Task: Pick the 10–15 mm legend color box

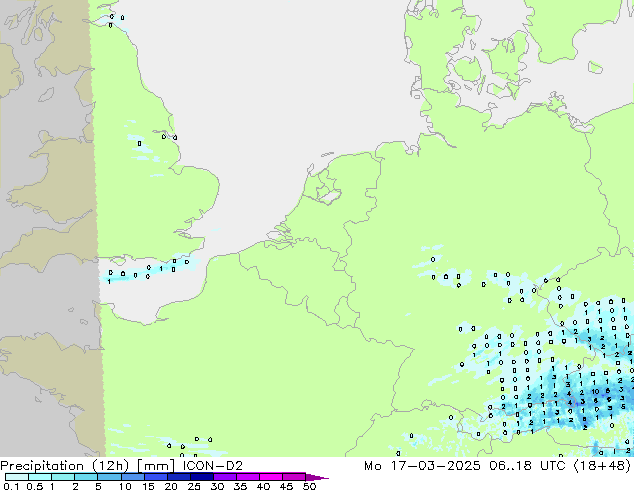Action: point(132,477)
